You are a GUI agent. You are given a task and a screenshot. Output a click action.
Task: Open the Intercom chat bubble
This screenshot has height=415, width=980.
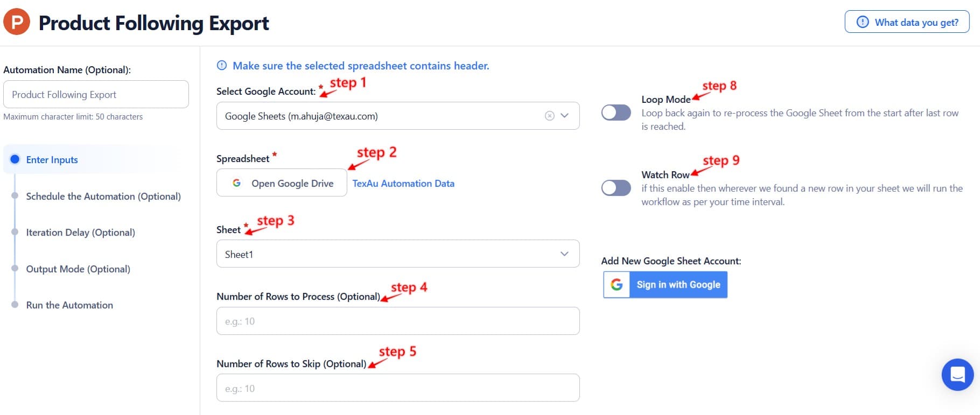click(957, 374)
